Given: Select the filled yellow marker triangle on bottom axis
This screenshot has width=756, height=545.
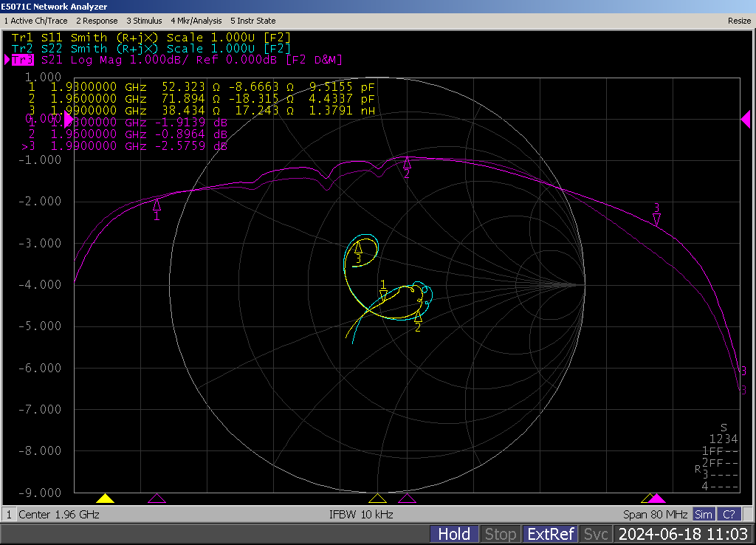Looking at the screenshot, I should 105,498.
